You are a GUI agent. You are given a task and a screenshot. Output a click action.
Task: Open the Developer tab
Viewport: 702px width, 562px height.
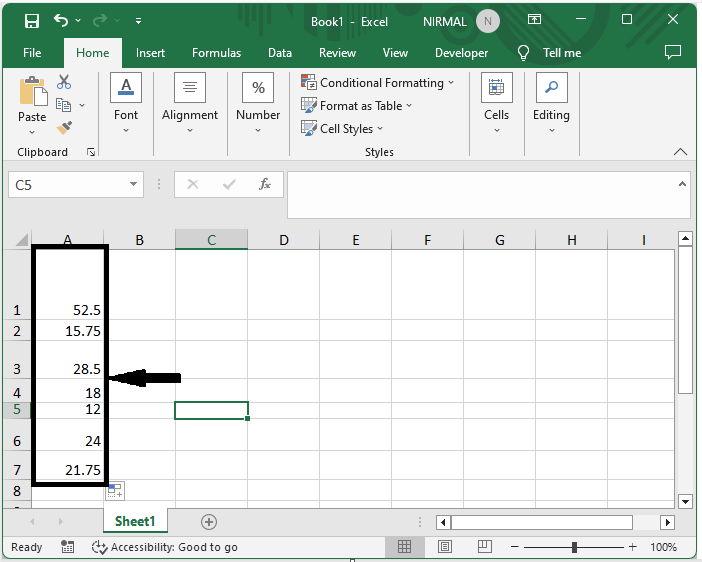[x=462, y=53]
